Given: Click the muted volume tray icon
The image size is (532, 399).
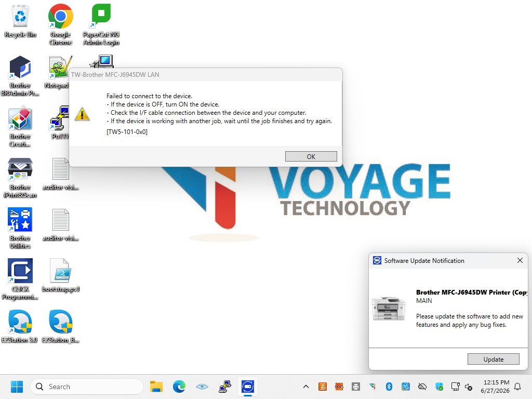Looking at the screenshot, I should pyautogui.click(x=469, y=387).
